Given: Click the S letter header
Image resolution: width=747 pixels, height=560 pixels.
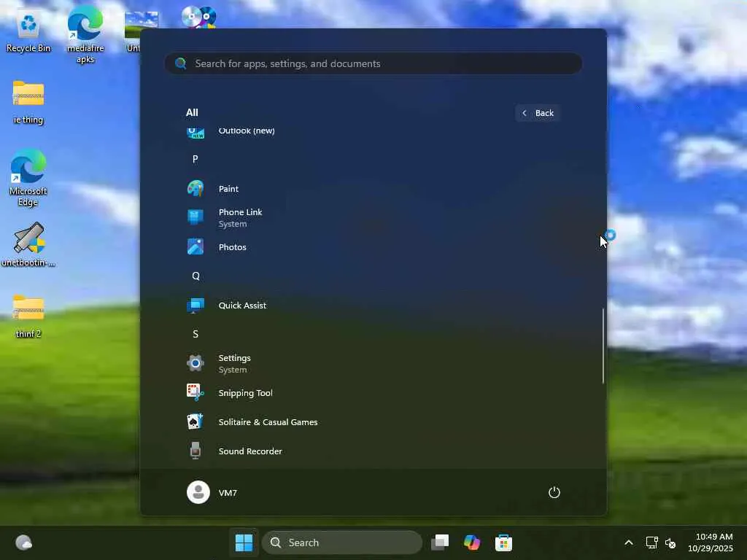Looking at the screenshot, I should [196, 334].
